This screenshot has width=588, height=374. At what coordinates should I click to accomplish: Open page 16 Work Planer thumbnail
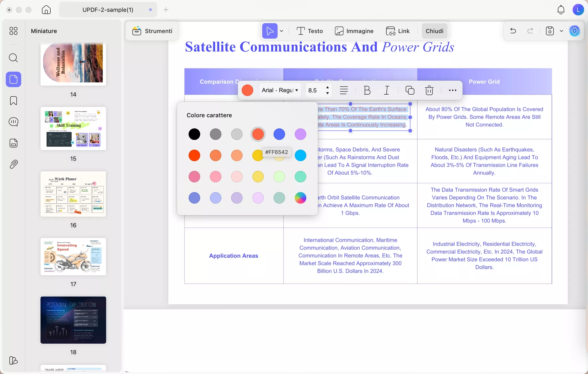(x=73, y=195)
